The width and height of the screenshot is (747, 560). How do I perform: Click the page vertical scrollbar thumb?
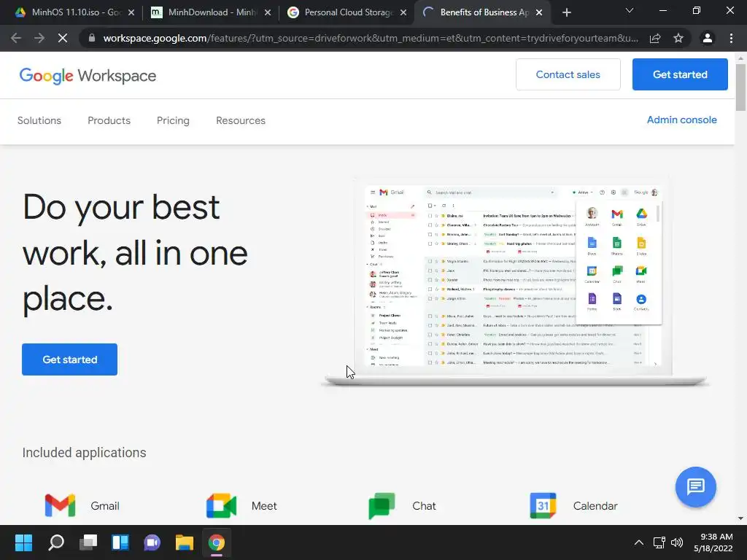740,87
